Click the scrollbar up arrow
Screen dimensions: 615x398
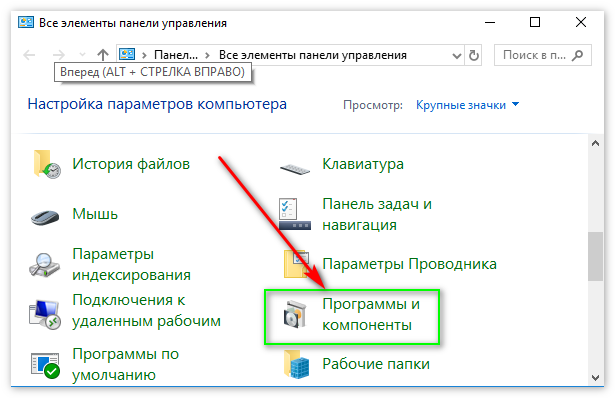coord(595,144)
